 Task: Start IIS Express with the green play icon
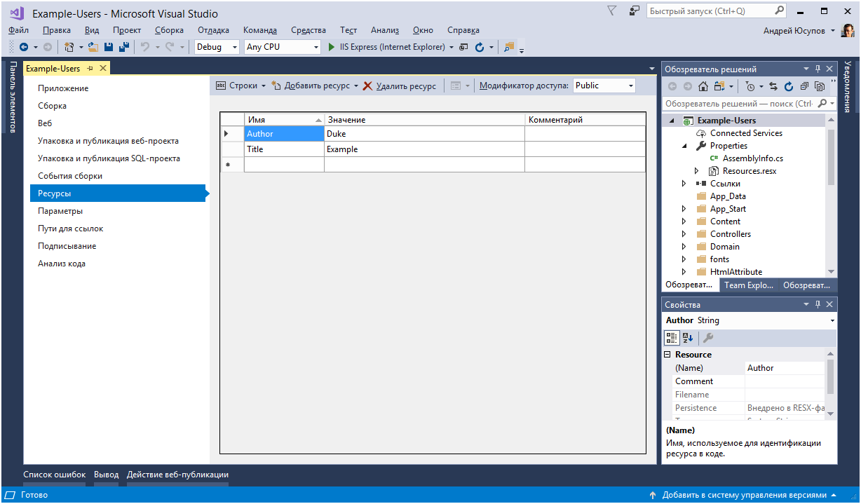[332, 47]
